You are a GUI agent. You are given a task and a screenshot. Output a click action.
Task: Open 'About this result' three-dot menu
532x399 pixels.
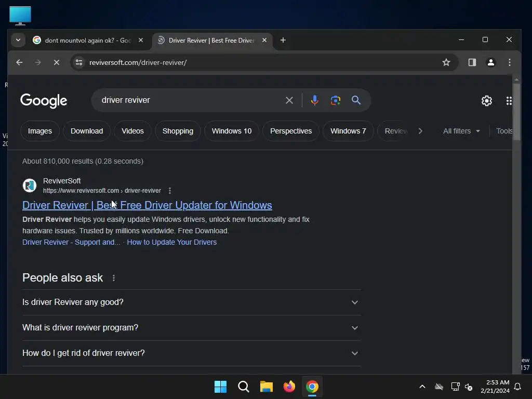pyautogui.click(x=170, y=191)
